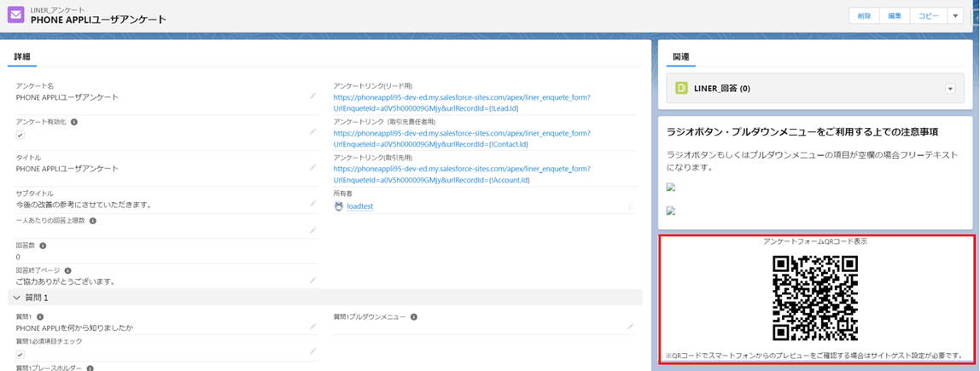Click the green LINER_回答 list icon
980x371 pixels.
pyautogui.click(x=682, y=89)
